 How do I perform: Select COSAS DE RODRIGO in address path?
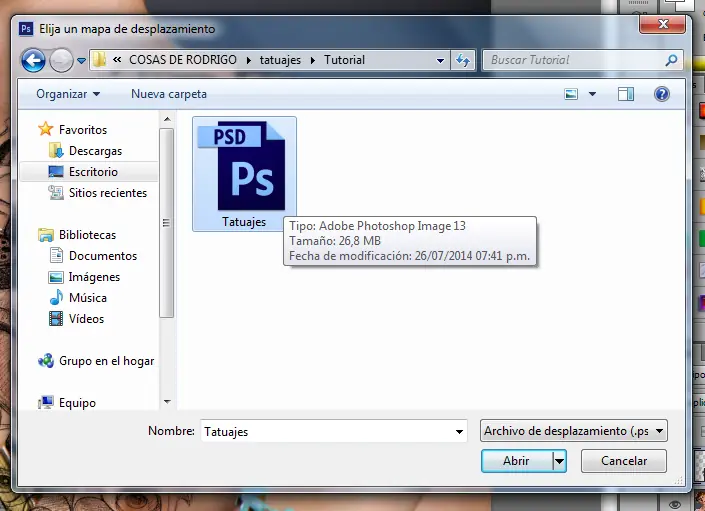[x=183, y=60]
